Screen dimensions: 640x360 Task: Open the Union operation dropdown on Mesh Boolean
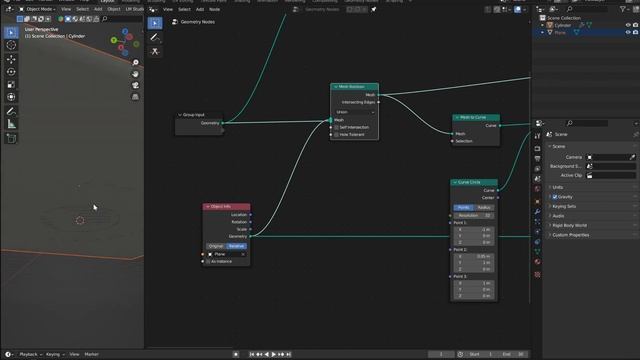coord(354,112)
